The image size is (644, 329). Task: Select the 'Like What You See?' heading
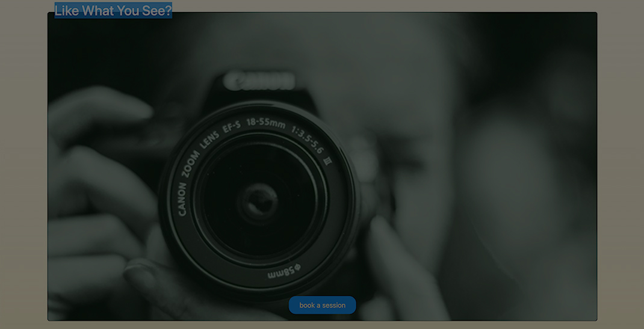point(113,11)
